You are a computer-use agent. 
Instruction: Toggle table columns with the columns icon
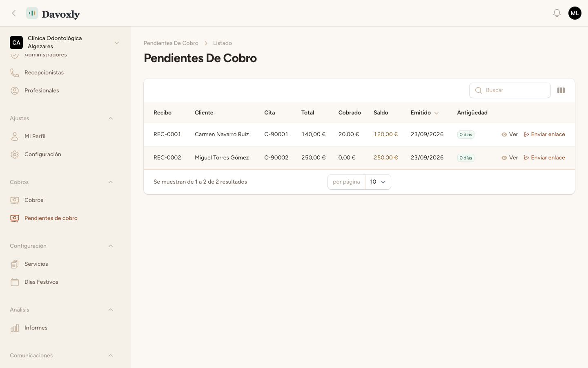561,90
